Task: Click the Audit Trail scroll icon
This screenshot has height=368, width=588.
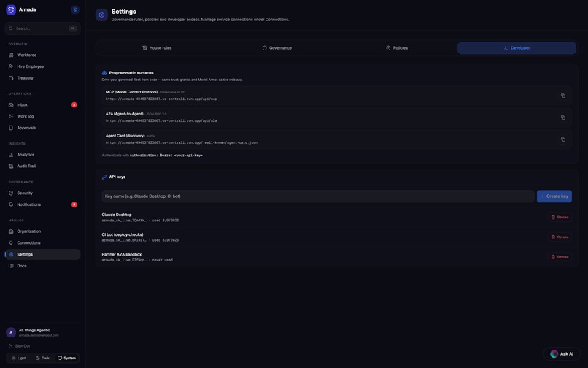Action: [11, 166]
